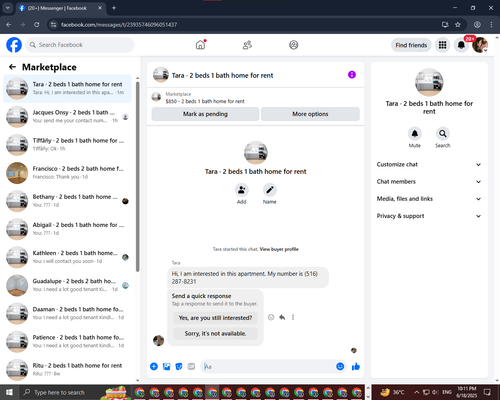Open the Chrome three-dot menu
This screenshot has width=500, height=400.
point(491,25)
